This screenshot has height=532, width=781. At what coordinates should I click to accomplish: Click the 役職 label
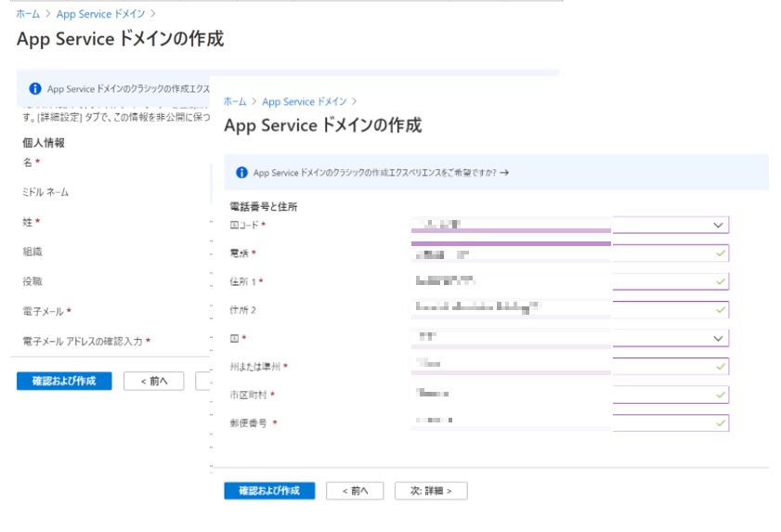point(33,281)
